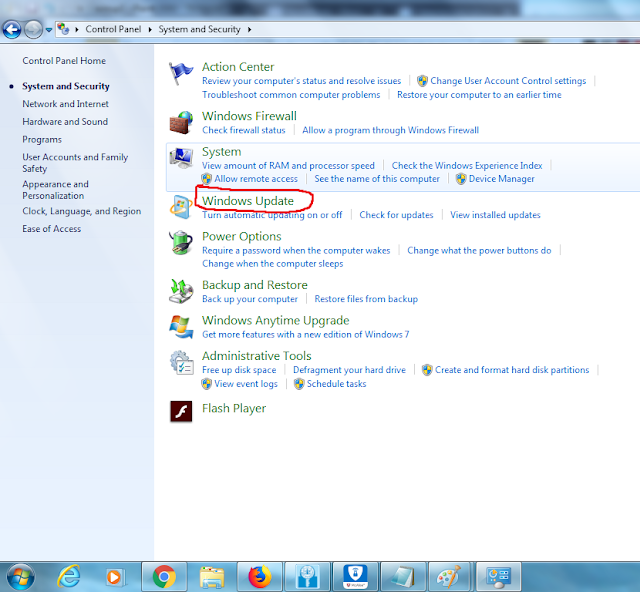
Task: Click View installed updates
Action: coord(495,215)
